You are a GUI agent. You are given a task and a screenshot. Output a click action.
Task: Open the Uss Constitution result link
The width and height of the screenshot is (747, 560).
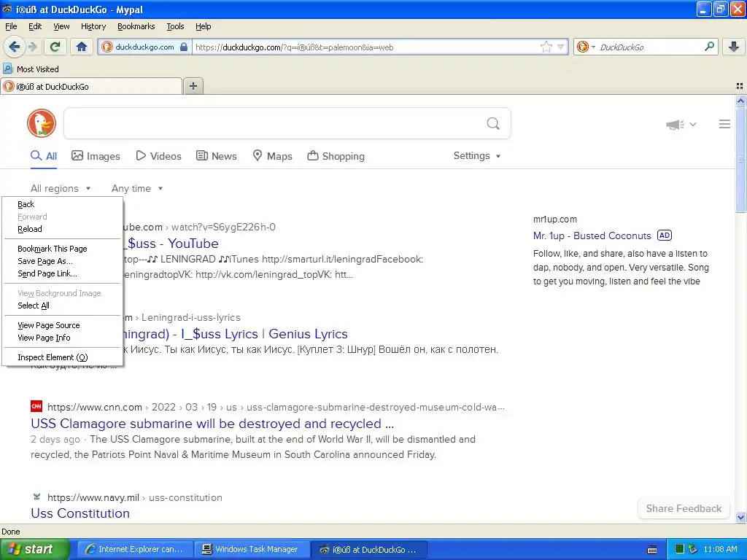80,513
